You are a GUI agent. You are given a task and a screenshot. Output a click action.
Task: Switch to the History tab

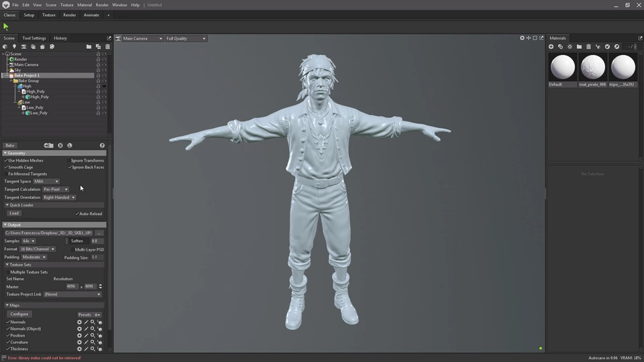point(60,38)
